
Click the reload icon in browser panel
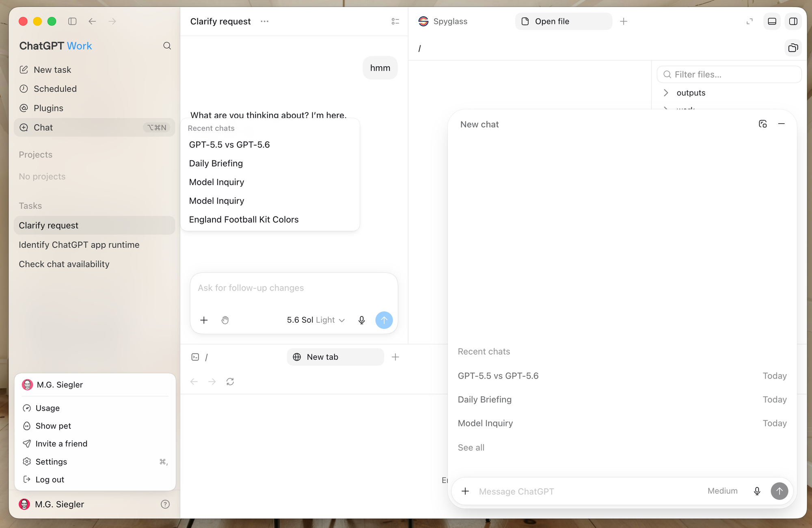coord(230,381)
